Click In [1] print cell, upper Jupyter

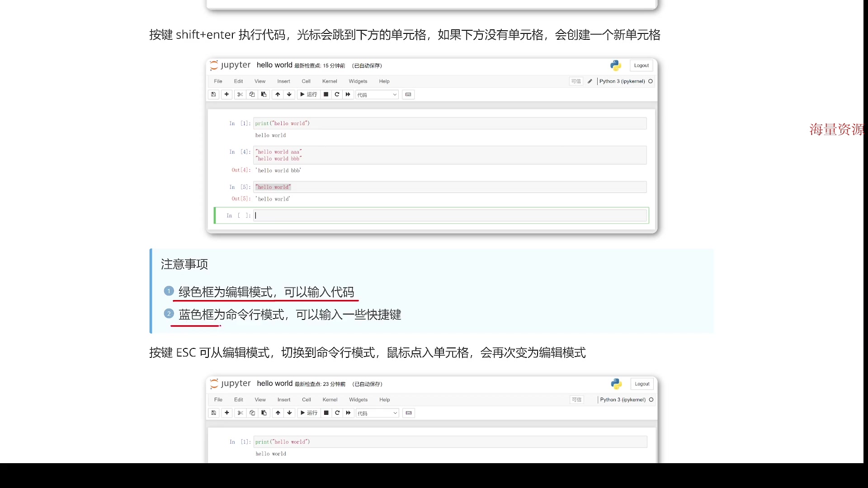tap(450, 123)
